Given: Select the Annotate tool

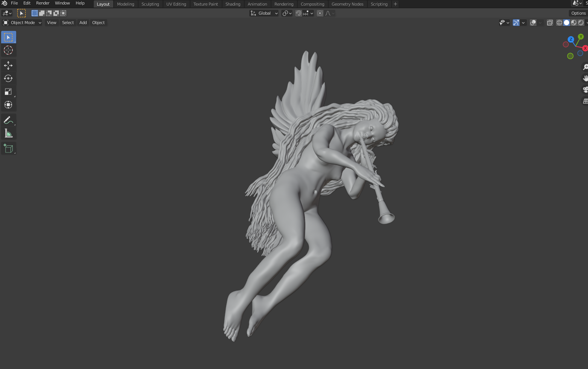Looking at the screenshot, I should pyautogui.click(x=8, y=120).
